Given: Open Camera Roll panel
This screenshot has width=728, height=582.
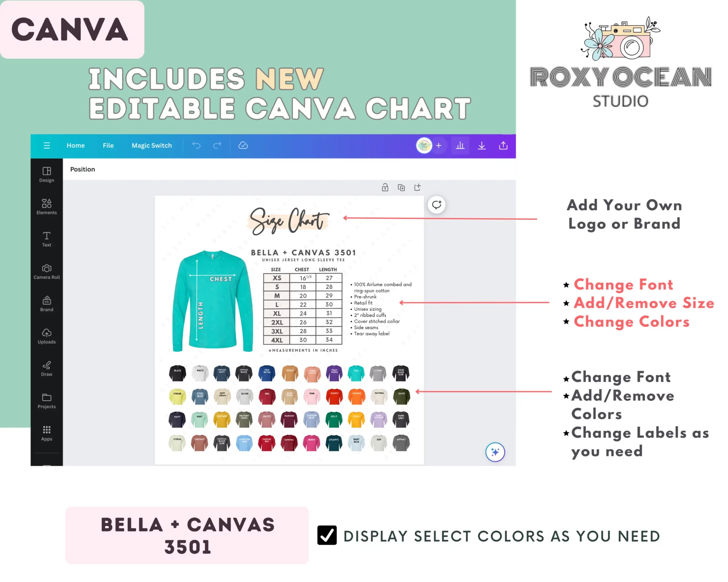Looking at the screenshot, I should pos(46,272).
